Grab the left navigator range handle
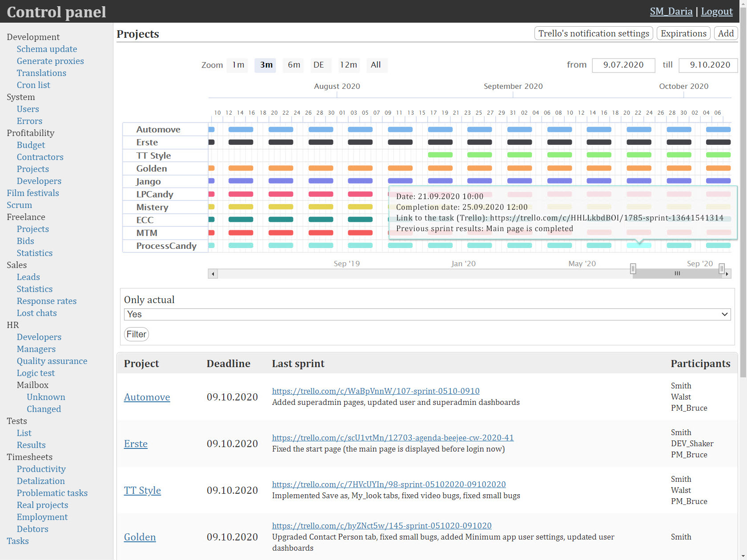This screenshot has height=560, width=747. (x=633, y=268)
